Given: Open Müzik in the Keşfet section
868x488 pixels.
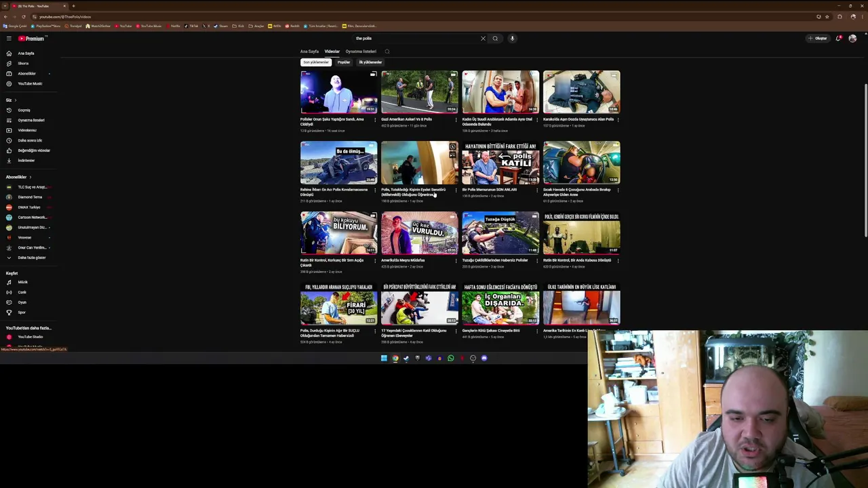Looking at the screenshot, I should pos(22,282).
